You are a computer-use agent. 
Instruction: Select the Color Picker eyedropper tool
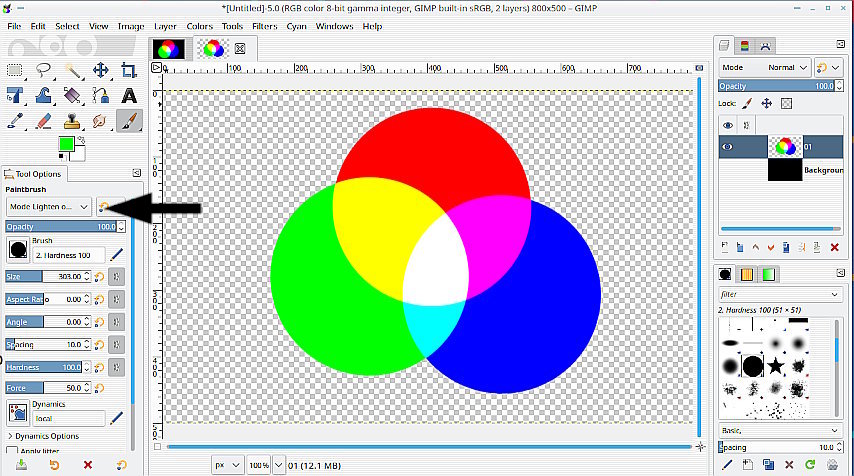(15, 121)
